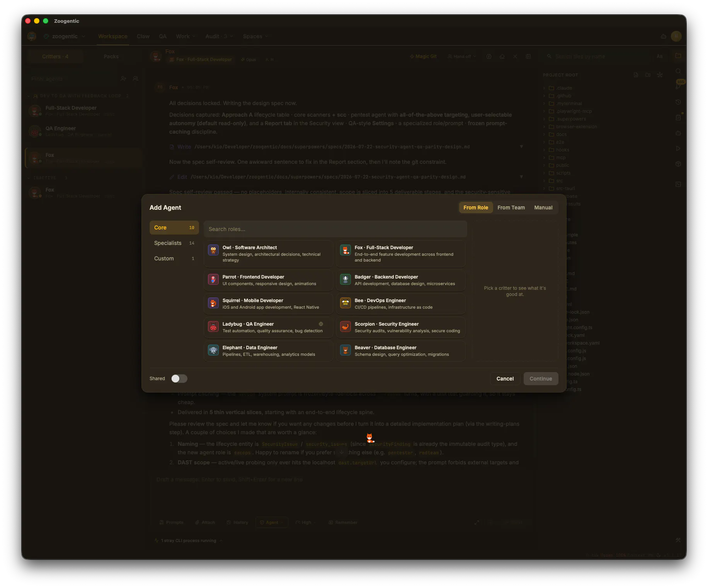The height and width of the screenshot is (588, 708).
Task: Open the files folder icon in right sidebar
Action: click(678, 56)
